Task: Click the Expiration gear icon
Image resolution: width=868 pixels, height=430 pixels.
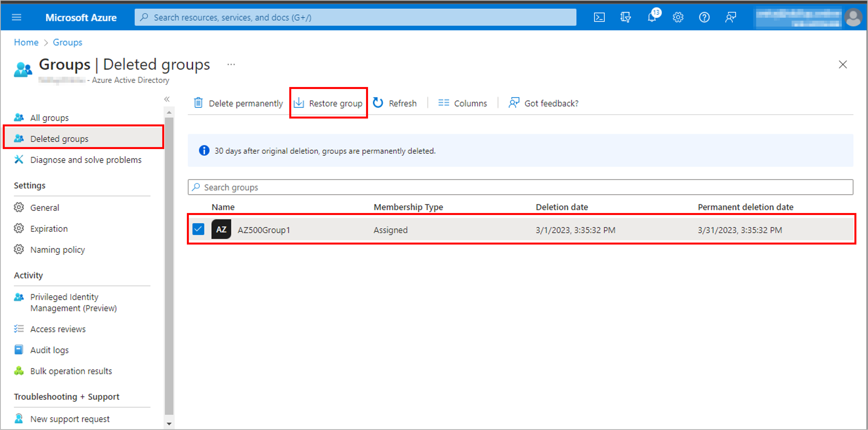Action: (x=19, y=228)
